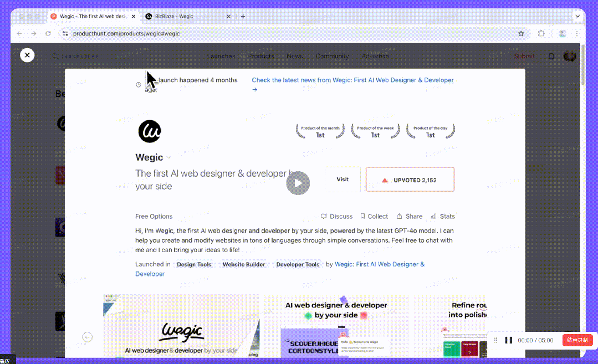Image resolution: width=598 pixels, height=364 pixels.
Task: Open the tab search dropdown arrow
Action: tap(578, 17)
